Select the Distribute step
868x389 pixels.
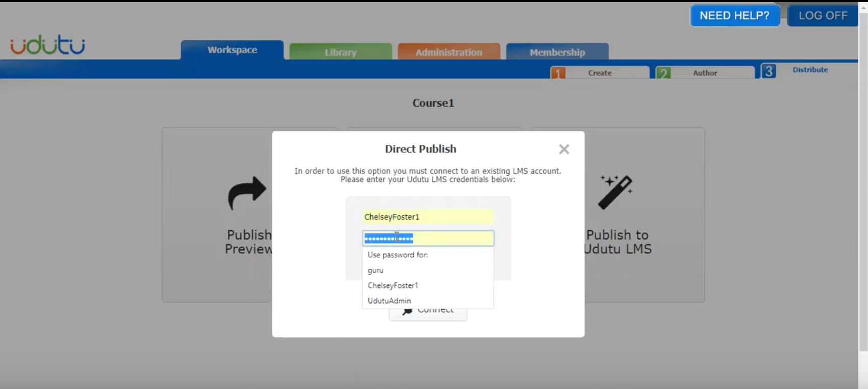[810, 70]
